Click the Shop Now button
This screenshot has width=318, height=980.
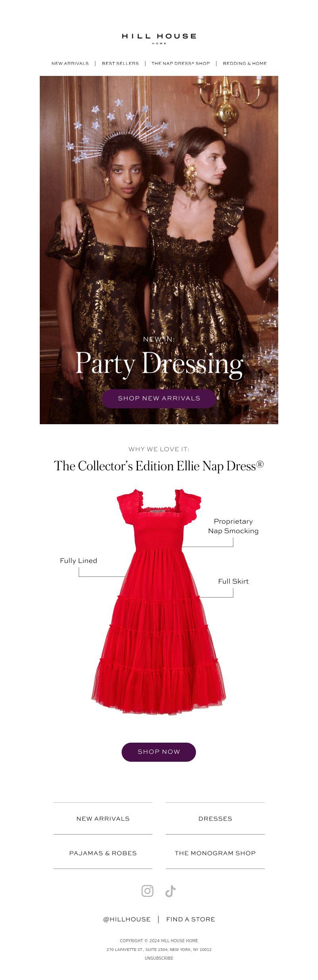coord(159,752)
